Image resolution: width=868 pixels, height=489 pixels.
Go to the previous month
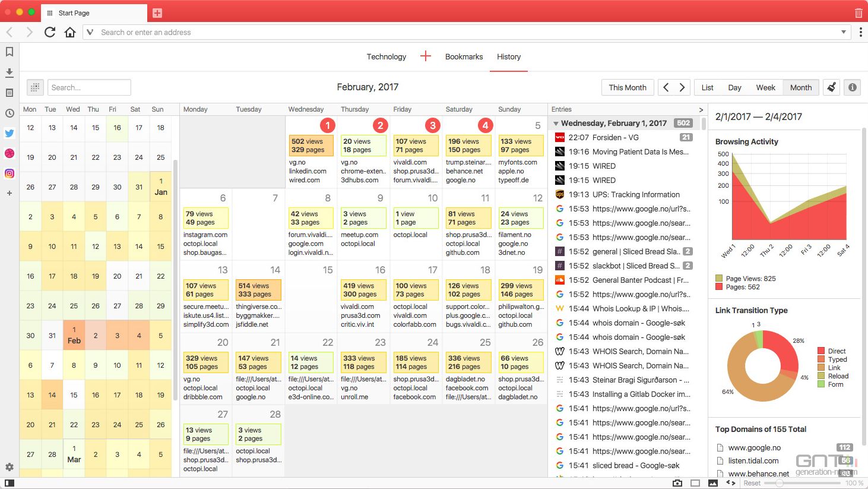(666, 87)
